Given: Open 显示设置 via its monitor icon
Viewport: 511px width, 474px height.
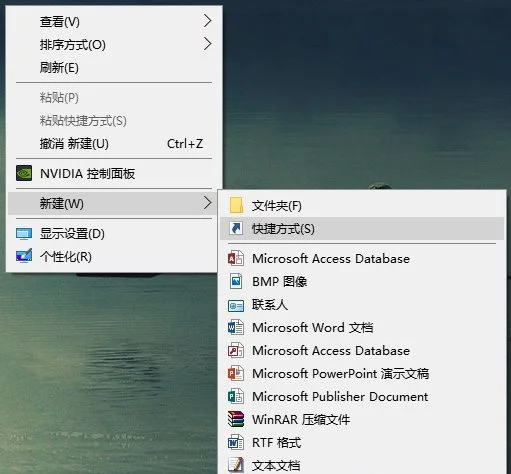Looking at the screenshot, I should click(24, 234).
